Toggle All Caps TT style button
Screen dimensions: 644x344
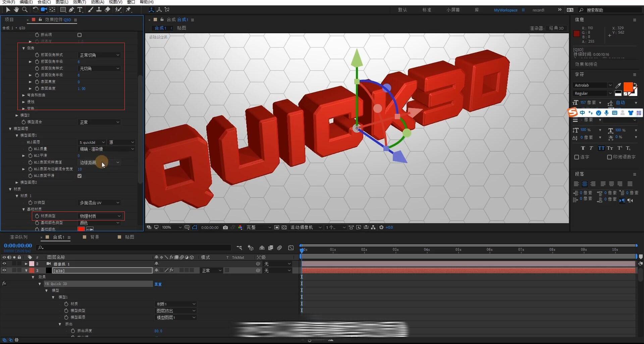[x=601, y=148]
